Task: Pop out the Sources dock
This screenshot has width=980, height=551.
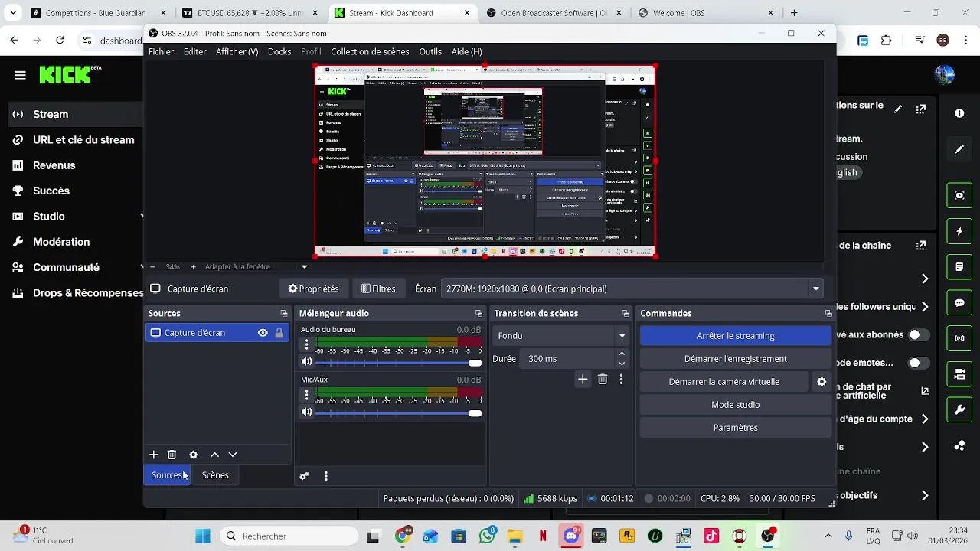Action: point(284,314)
